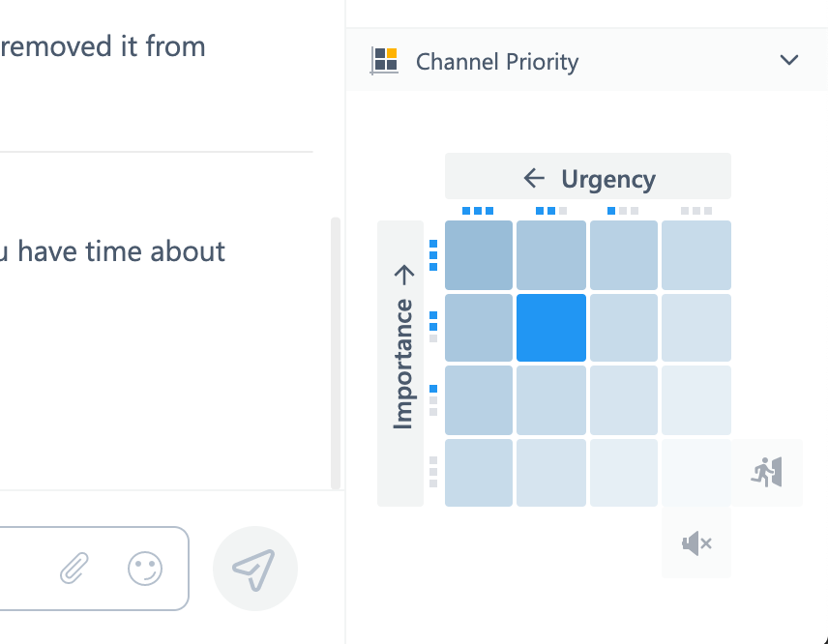Click the Urgency axis label
This screenshot has width=828, height=644.
(588, 177)
